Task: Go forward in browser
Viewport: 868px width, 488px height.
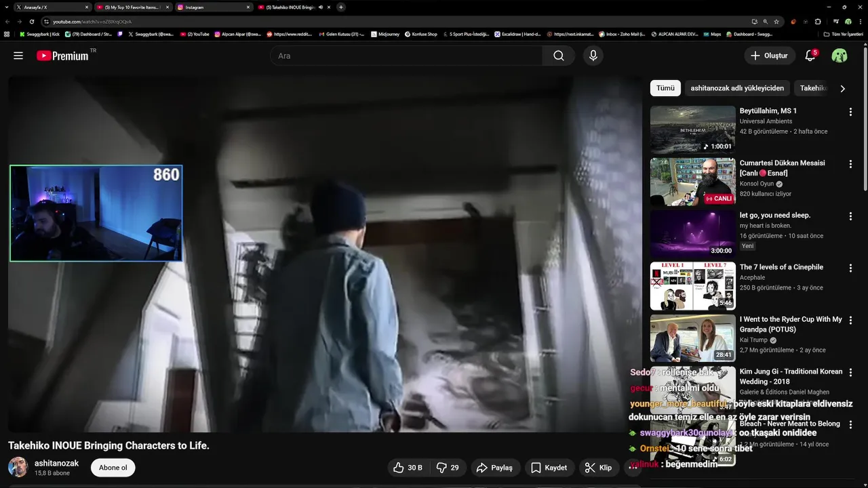Action: [19, 22]
